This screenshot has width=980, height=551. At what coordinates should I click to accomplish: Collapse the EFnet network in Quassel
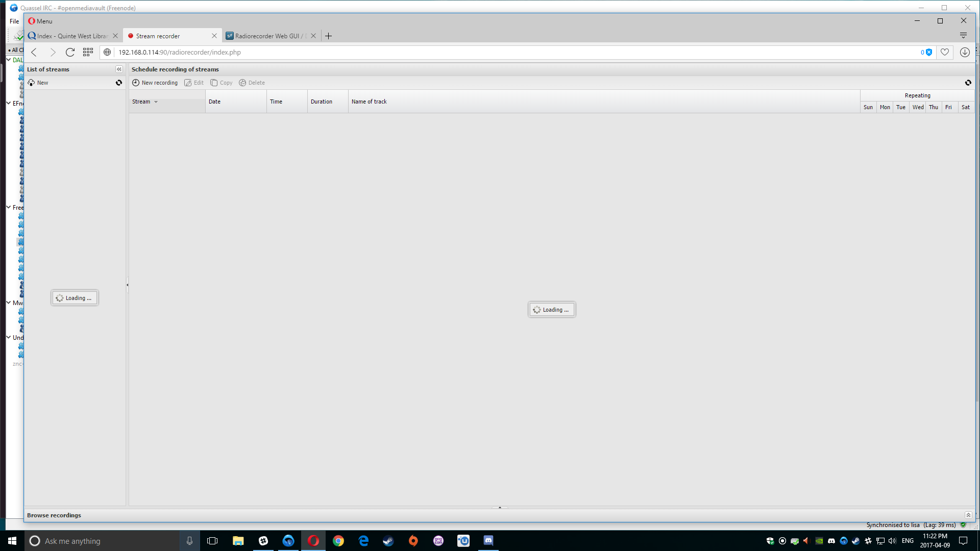click(x=9, y=103)
